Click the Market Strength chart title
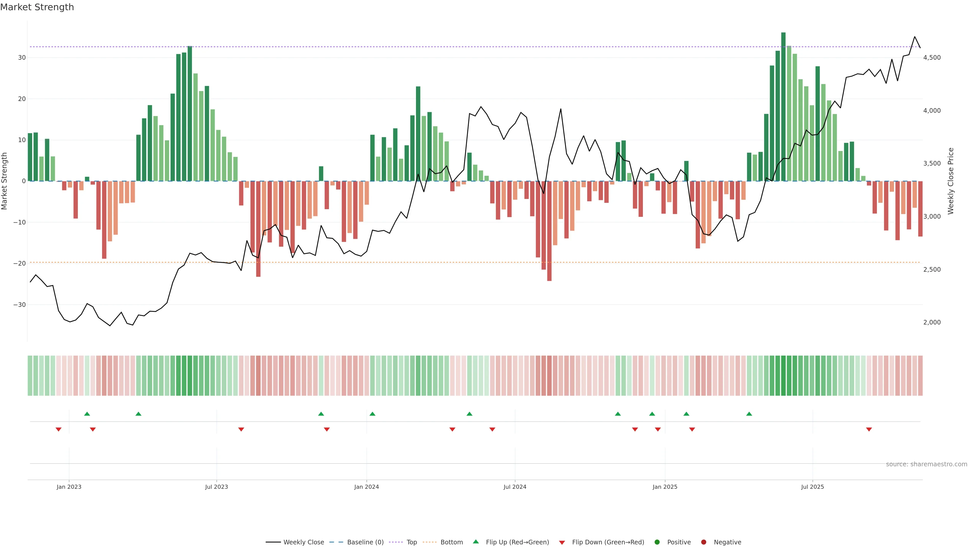This screenshot has width=980, height=551. pos(37,7)
